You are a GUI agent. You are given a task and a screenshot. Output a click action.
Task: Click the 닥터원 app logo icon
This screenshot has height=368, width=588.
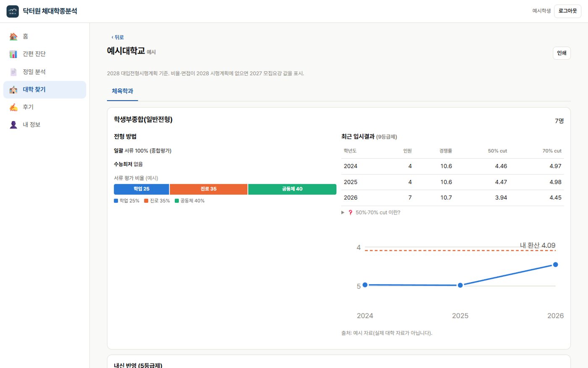pos(13,11)
